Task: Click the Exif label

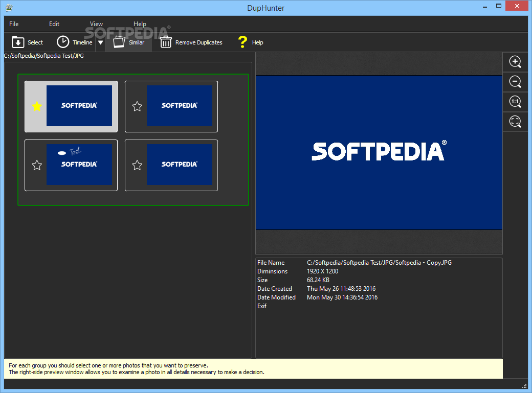Action: [261, 306]
